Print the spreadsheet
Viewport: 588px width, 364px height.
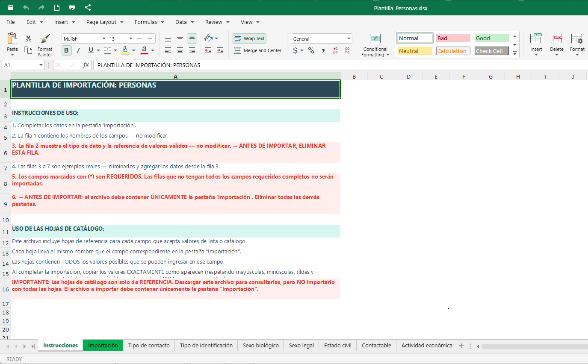pyautogui.click(x=72, y=8)
